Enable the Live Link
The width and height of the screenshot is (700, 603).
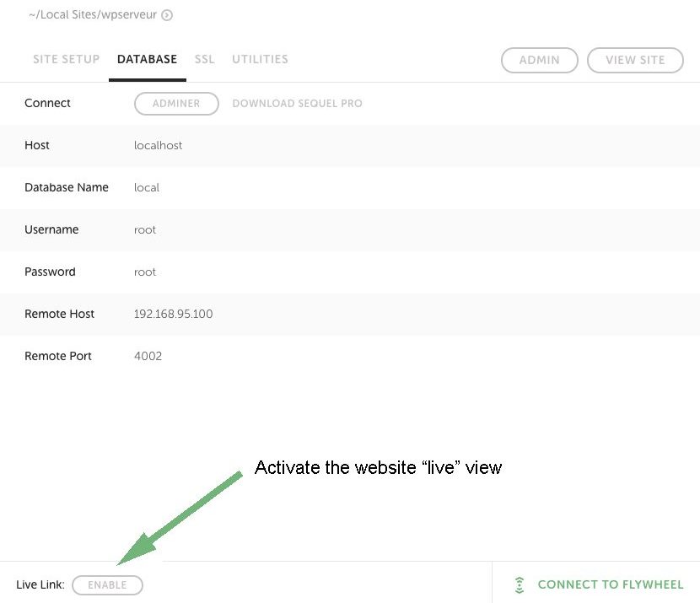coord(107,585)
